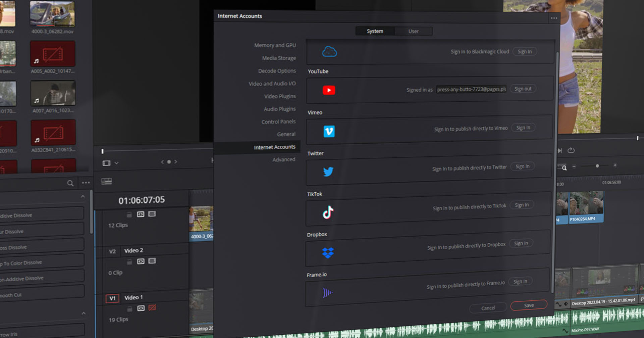Select Internet Accounts in the sidebar
The image size is (644, 338).
point(257,147)
